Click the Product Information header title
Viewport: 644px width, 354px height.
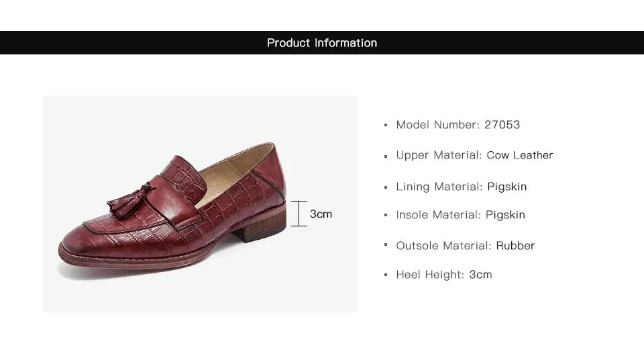[x=322, y=43]
